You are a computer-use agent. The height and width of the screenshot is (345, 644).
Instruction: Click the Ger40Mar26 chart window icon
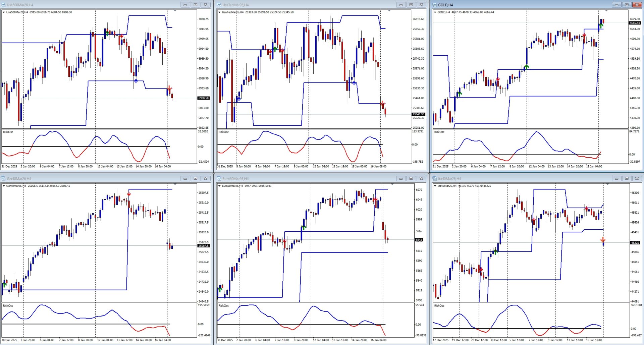pos(3,179)
